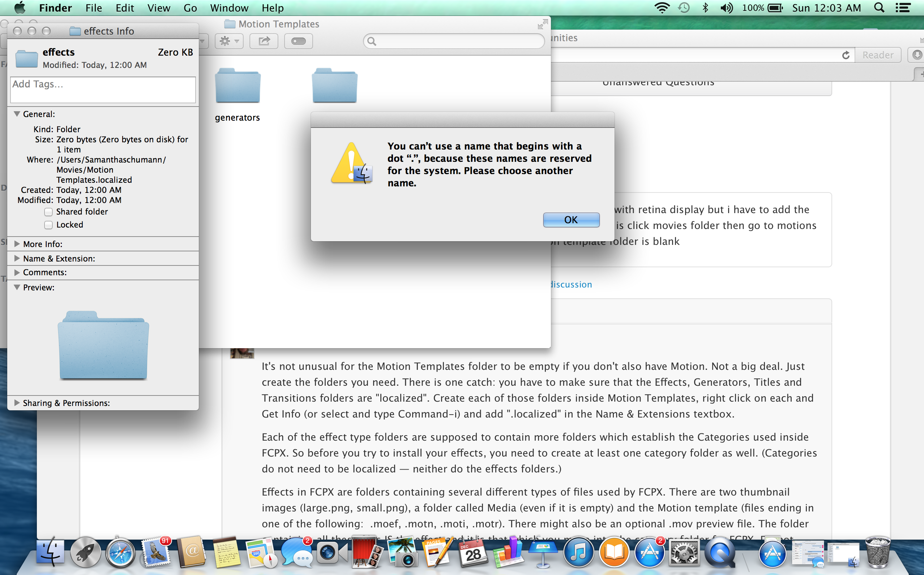Click OK in the warning dialog
The image size is (924, 575).
571,220
